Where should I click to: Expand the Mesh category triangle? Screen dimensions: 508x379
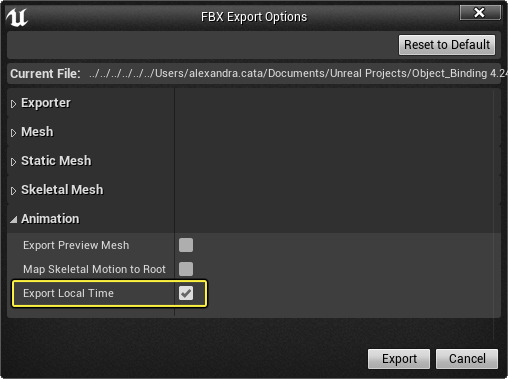pos(13,133)
